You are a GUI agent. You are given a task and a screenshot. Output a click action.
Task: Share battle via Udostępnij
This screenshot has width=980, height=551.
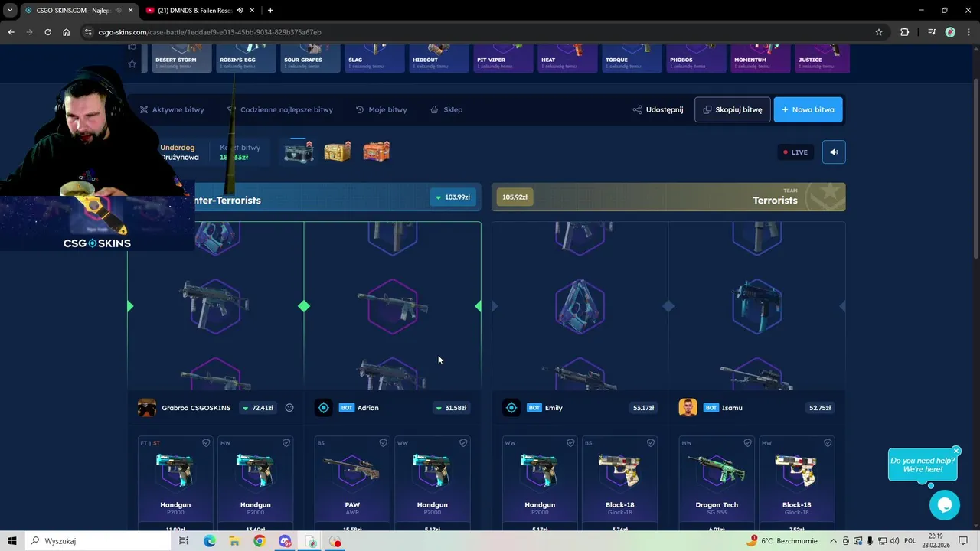click(x=658, y=109)
